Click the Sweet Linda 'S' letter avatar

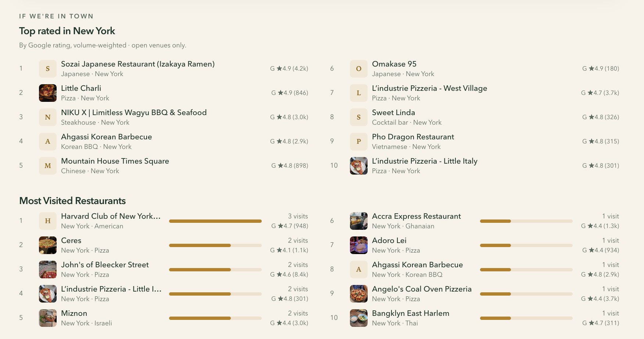click(x=359, y=117)
